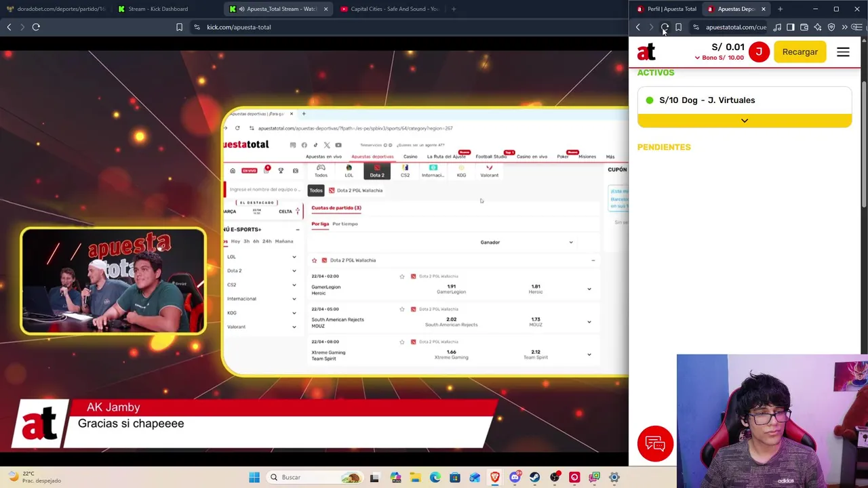The image size is (868, 488).
Task: Toggle the browser sidebar panel icon
Action: (791, 27)
